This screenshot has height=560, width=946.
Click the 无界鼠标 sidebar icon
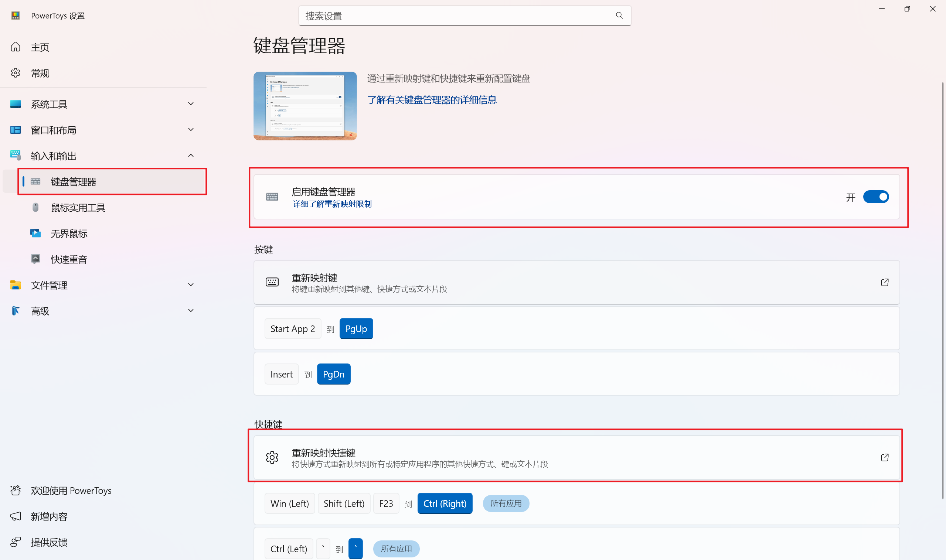35,233
